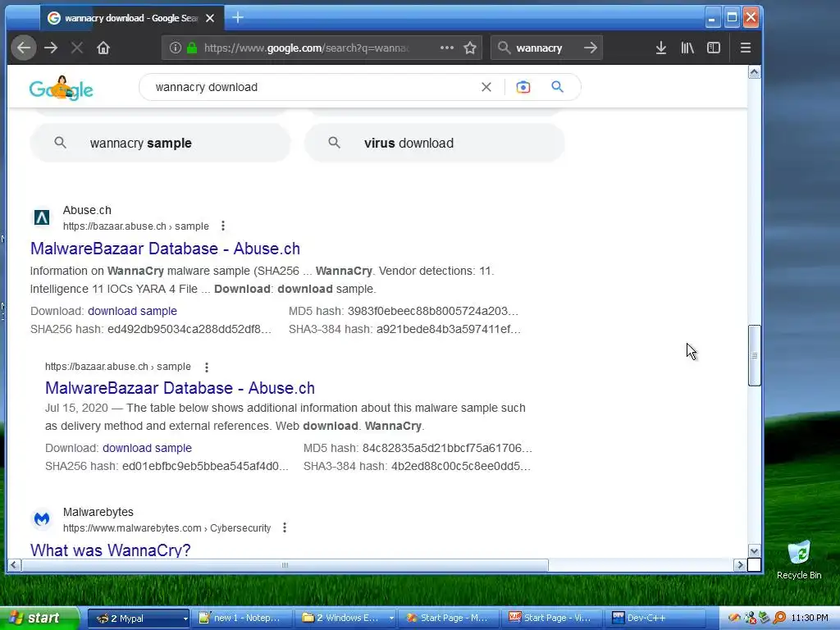Close the wannacry download tab

(x=210, y=18)
